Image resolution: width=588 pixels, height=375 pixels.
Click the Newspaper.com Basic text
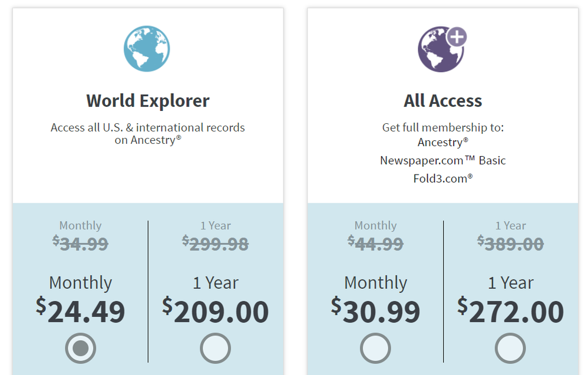click(x=442, y=160)
